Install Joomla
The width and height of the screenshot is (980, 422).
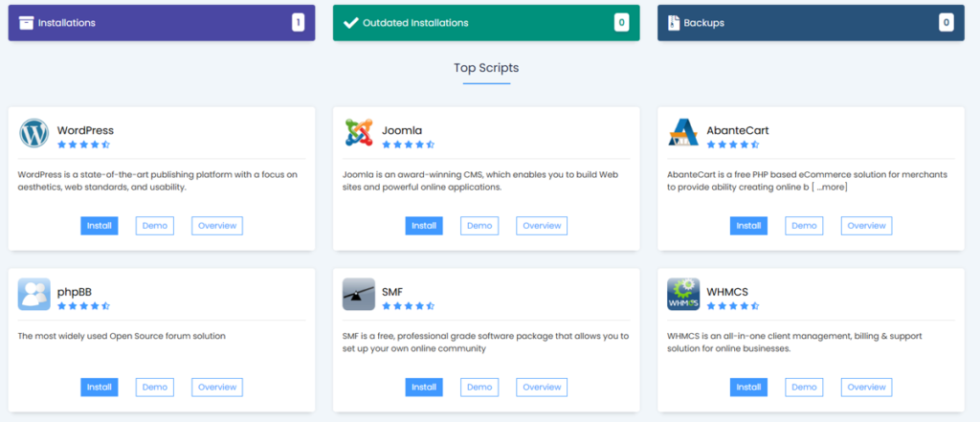tap(424, 226)
